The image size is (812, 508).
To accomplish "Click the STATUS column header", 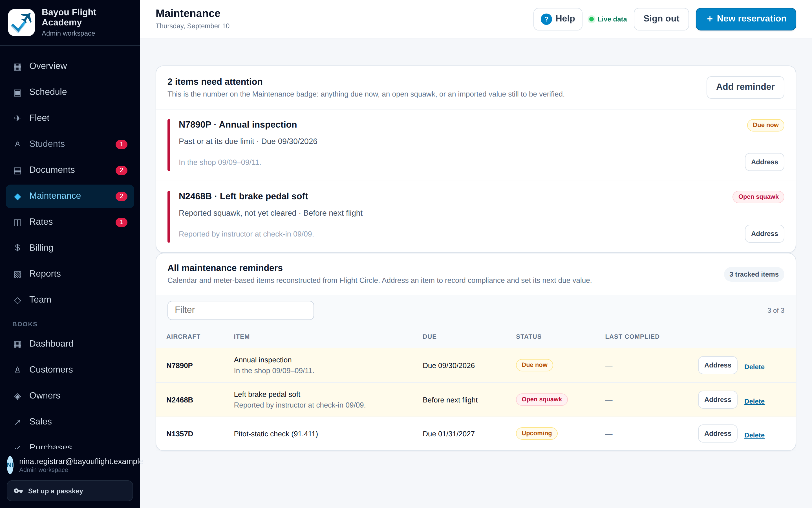I will click(x=528, y=337).
